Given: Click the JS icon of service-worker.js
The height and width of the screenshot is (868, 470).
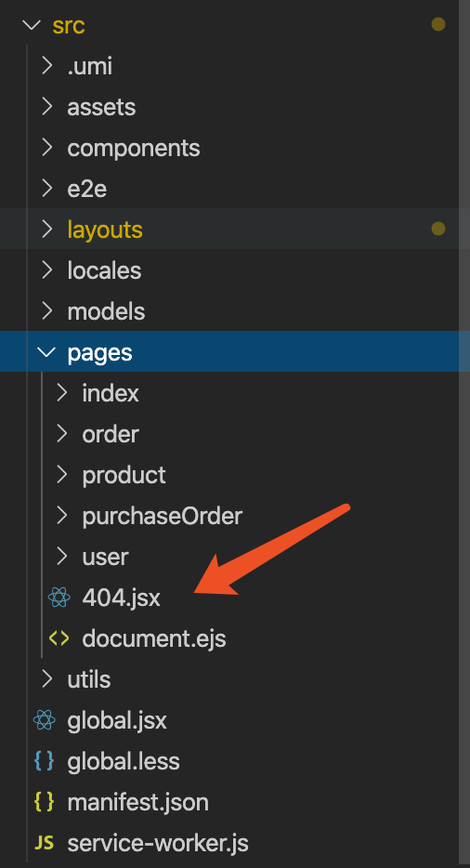Looking at the screenshot, I should pos(45,843).
